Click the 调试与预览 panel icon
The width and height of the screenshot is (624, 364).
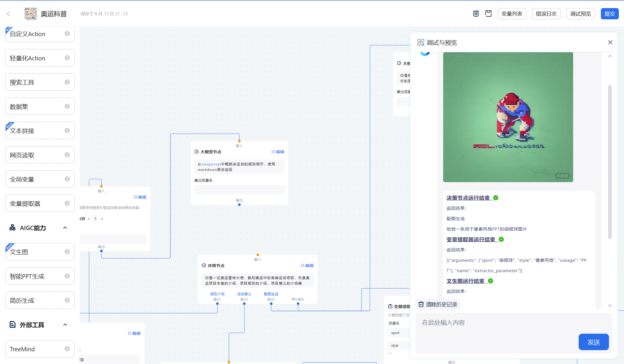[421, 42]
